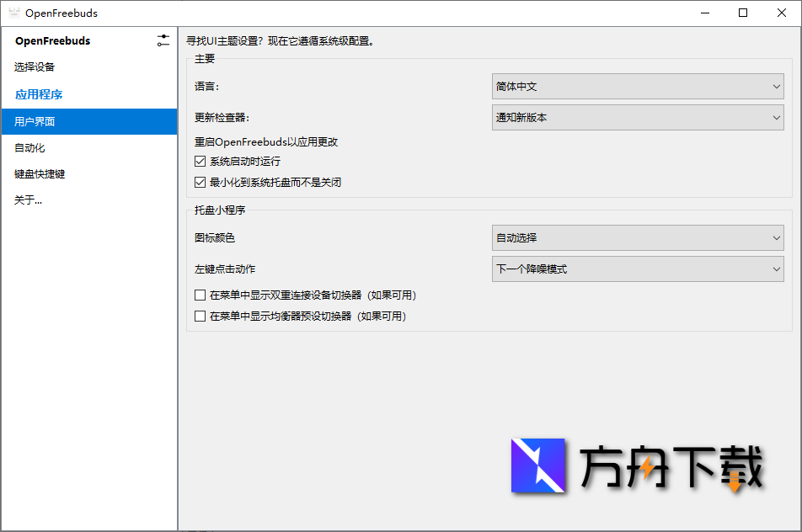The width and height of the screenshot is (802, 532).
Task: Disable 系统启动时运行 (run at system startup)
Action: (x=200, y=162)
